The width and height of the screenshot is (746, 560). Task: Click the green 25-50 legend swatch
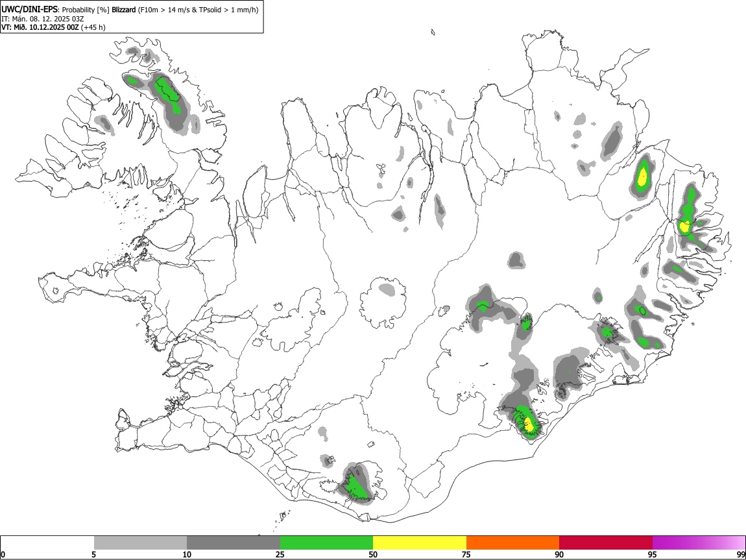point(326,542)
